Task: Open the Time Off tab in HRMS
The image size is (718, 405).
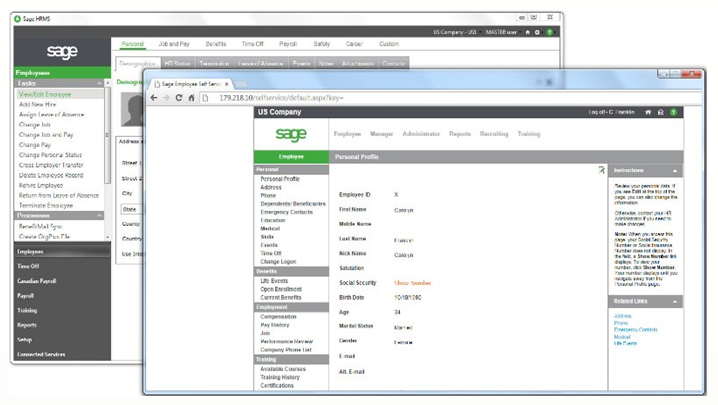Action: pyautogui.click(x=252, y=44)
